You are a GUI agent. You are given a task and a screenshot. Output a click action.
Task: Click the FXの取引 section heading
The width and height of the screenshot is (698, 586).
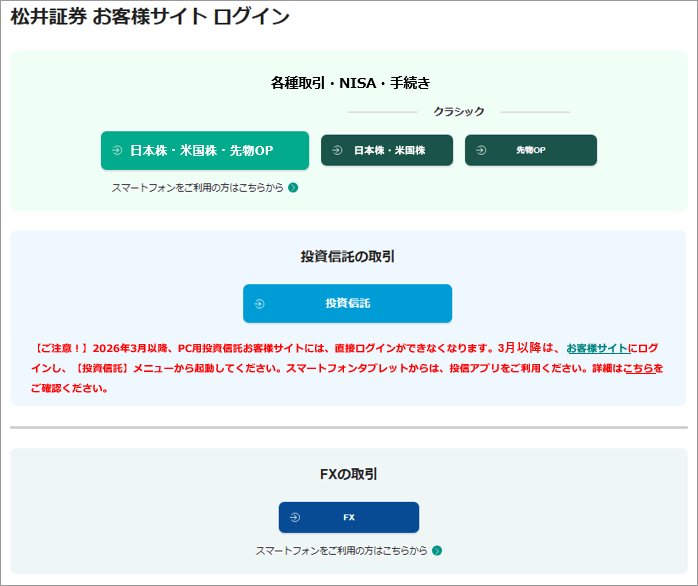tap(348, 474)
